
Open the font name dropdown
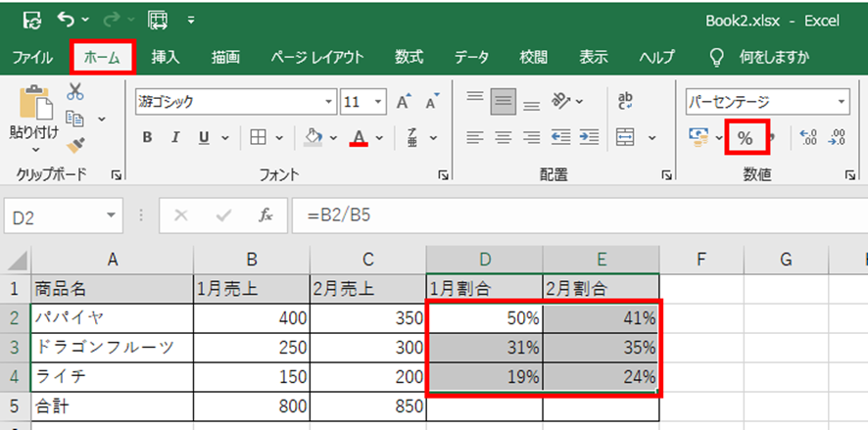coord(329,102)
